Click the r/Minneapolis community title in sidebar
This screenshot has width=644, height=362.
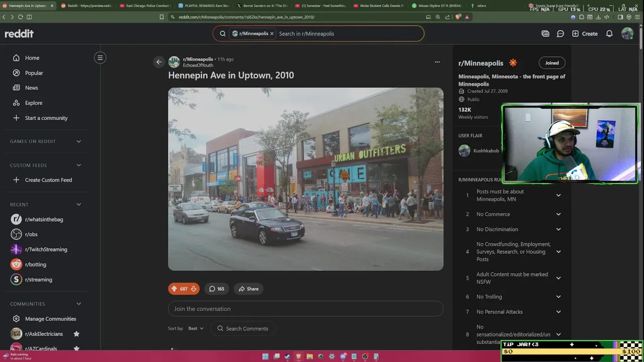[480, 63]
